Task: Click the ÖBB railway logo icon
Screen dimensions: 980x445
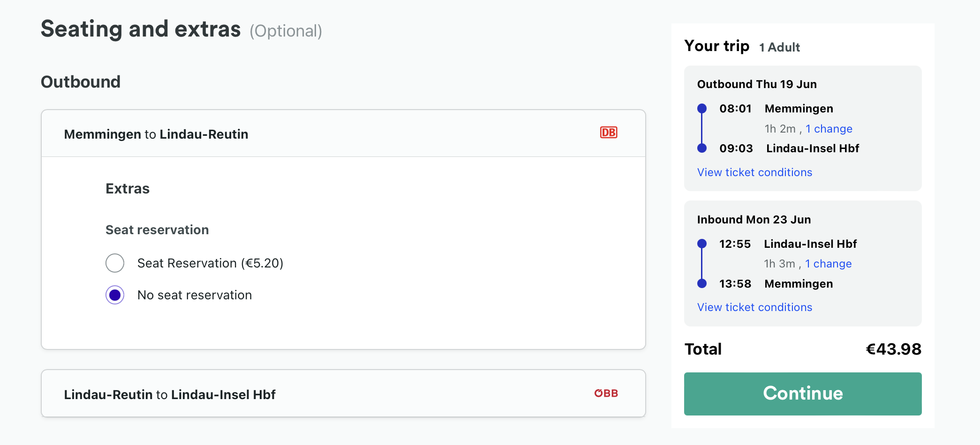Action: [606, 393]
